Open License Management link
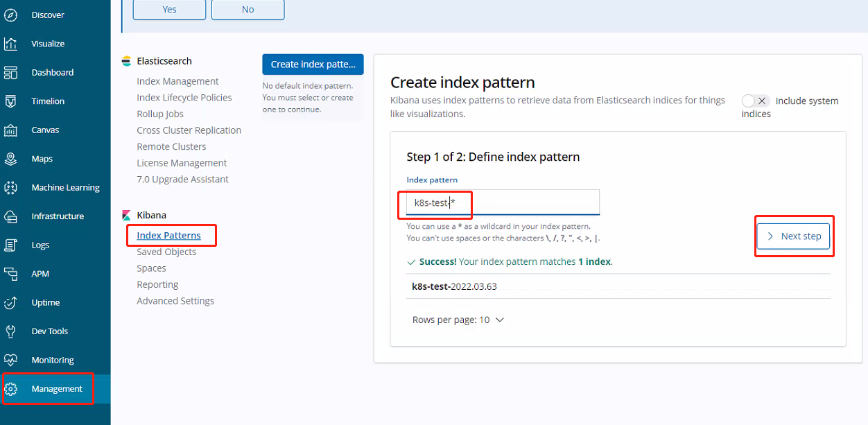 click(x=182, y=163)
